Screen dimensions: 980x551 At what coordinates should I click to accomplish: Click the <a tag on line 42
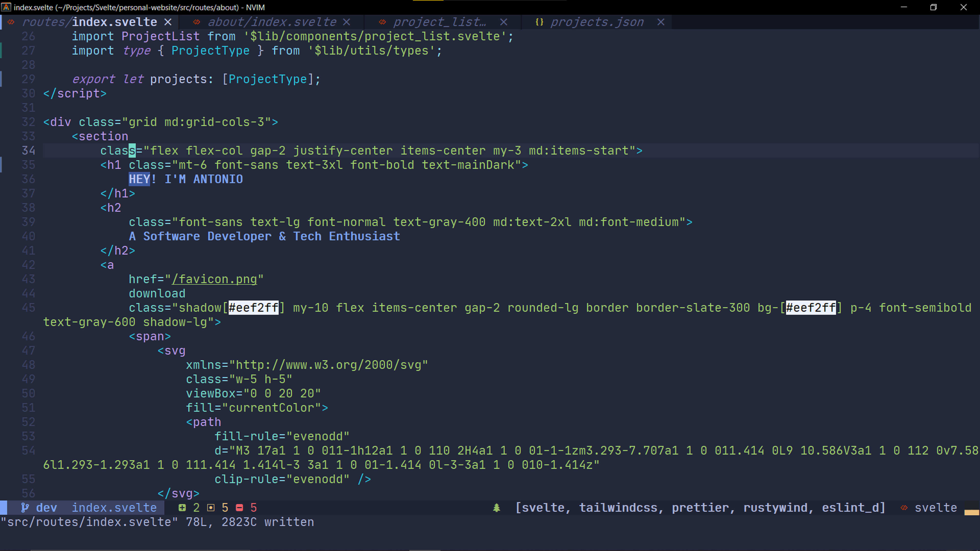click(x=107, y=265)
